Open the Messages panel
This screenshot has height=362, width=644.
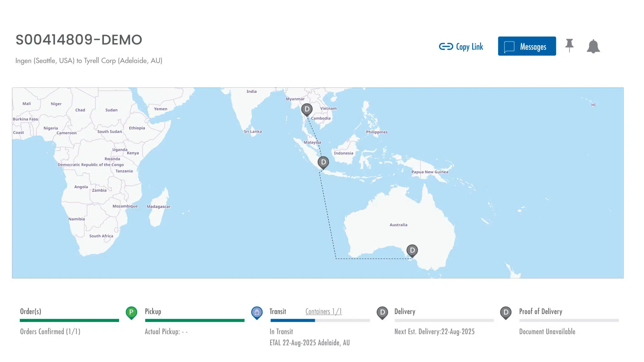click(x=527, y=46)
